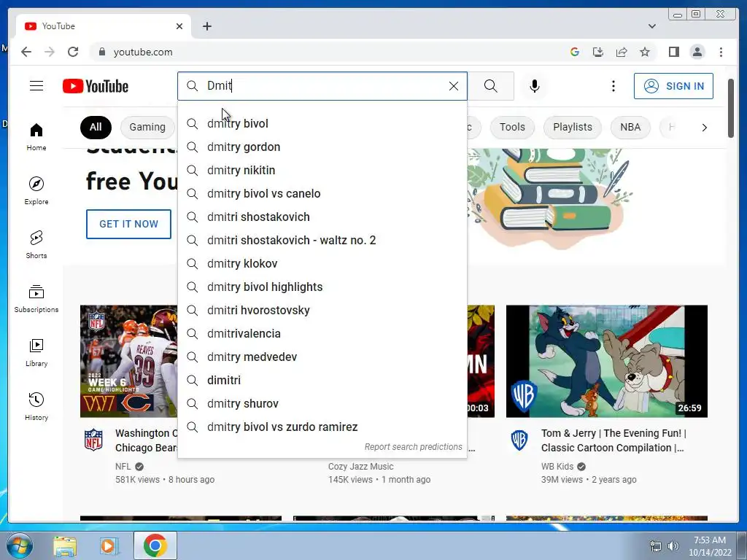Click the install app icon in address bar

[598, 52]
